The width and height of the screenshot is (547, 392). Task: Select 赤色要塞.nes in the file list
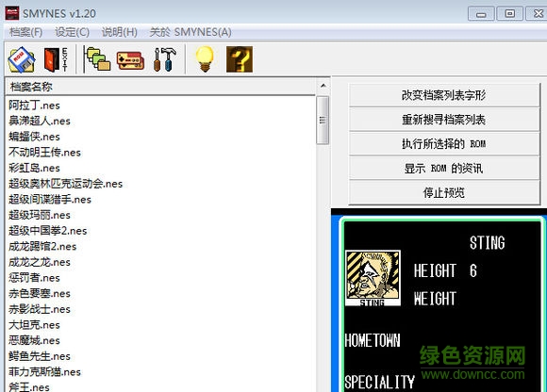40,293
